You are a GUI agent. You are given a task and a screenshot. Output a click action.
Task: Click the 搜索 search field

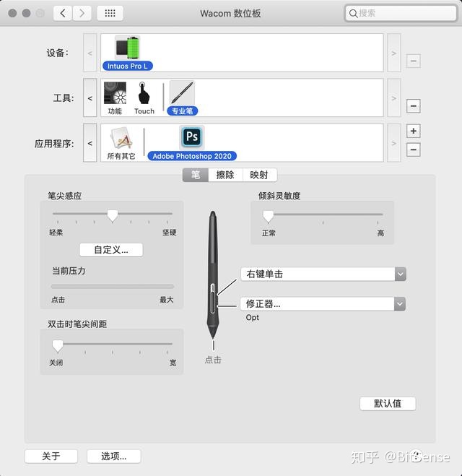(x=401, y=13)
